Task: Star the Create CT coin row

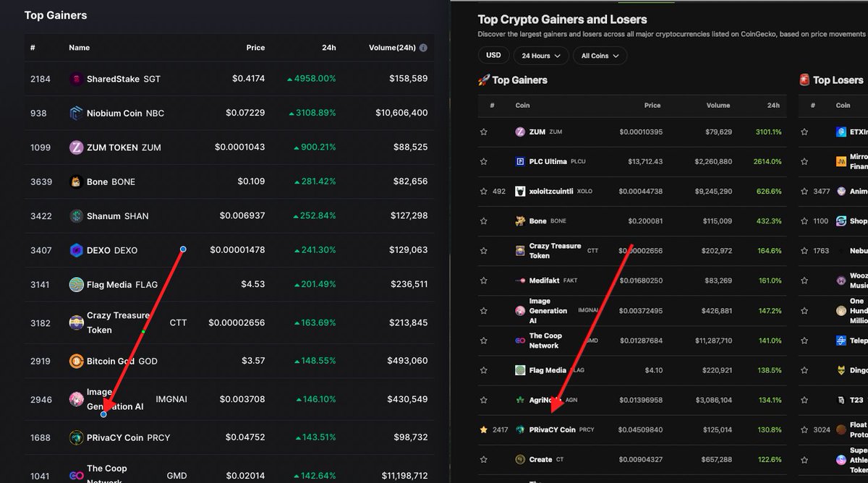Action: click(x=483, y=459)
